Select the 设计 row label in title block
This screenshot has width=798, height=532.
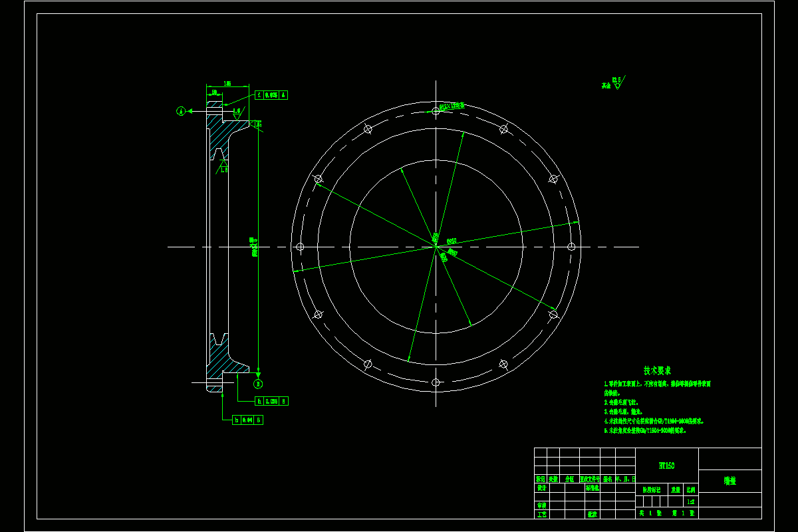[x=541, y=487]
